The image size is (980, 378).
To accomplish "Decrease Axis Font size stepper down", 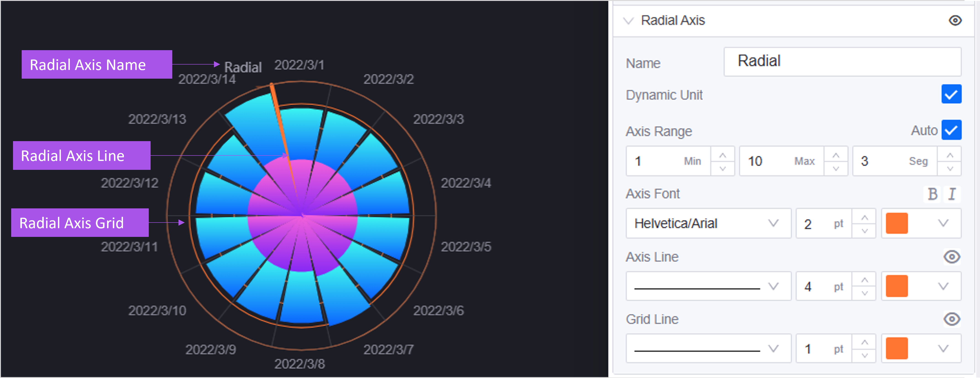I will point(864,230).
